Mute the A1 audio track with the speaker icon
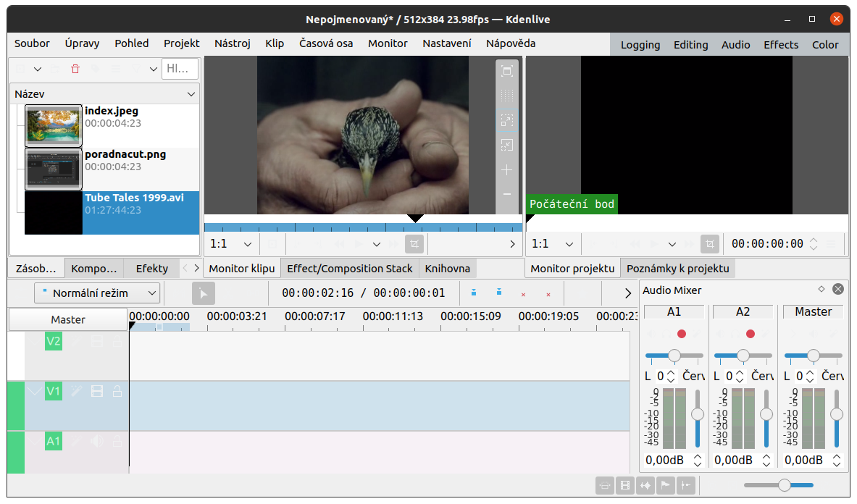This screenshot has height=504, width=857. click(x=97, y=441)
